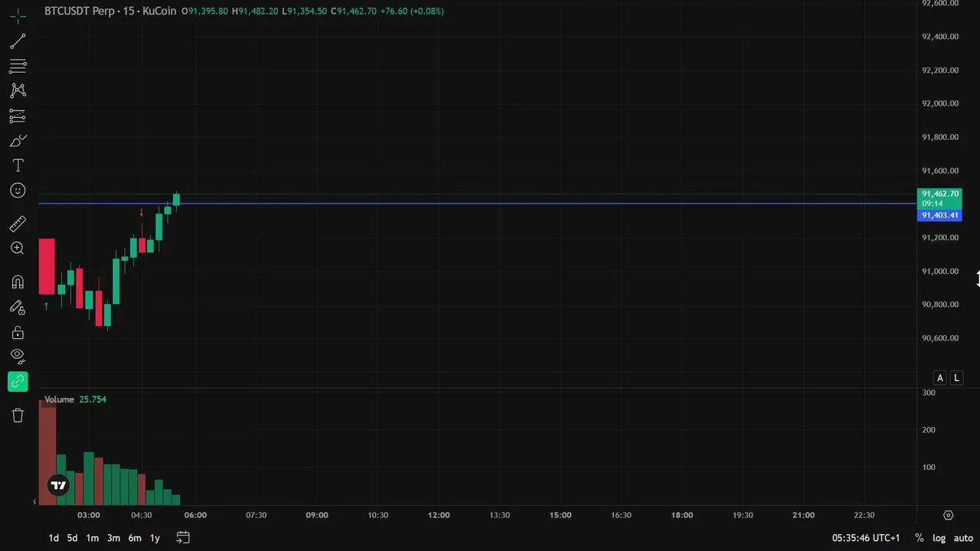Click the large red candle at left edge
Viewport: 980px width, 551px height.
point(47,266)
